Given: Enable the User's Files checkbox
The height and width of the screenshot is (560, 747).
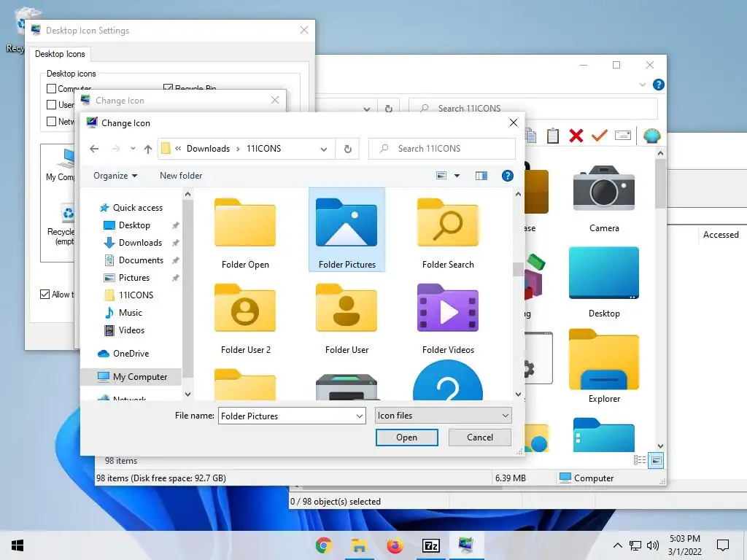Looking at the screenshot, I should (x=52, y=105).
